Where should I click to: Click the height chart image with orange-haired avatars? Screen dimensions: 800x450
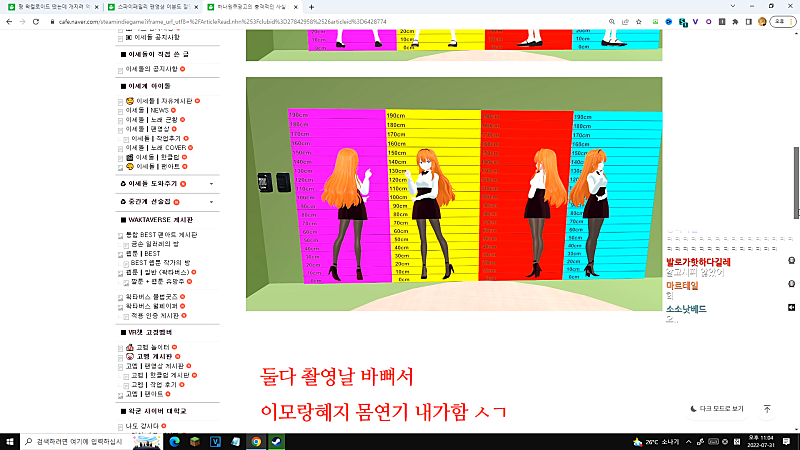(454, 194)
